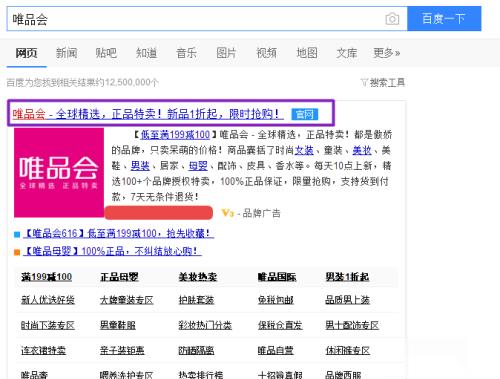Open the 文库 tab
Screen dimensions: 500x379
(347, 53)
